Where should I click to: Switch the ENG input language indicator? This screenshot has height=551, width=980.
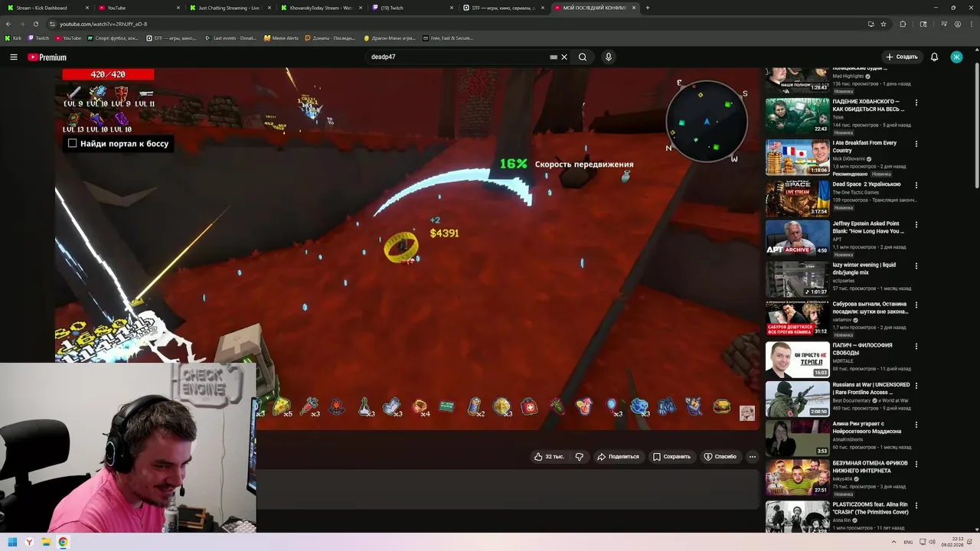click(908, 542)
